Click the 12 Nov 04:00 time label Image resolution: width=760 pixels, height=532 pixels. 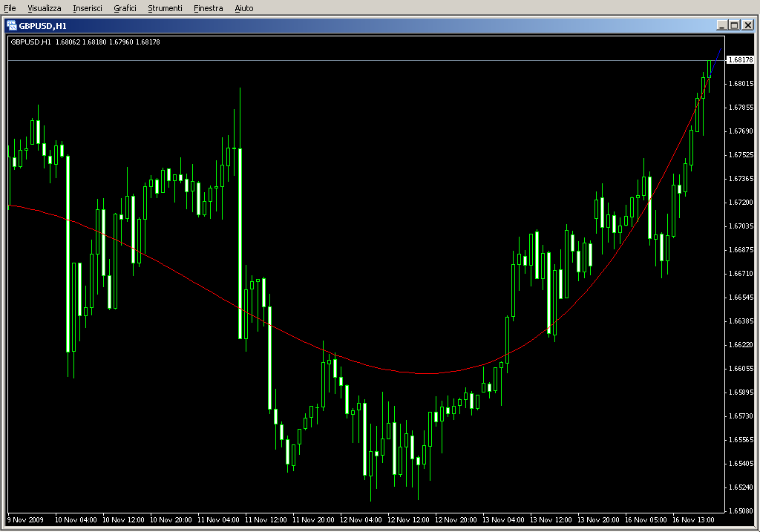pos(361,520)
